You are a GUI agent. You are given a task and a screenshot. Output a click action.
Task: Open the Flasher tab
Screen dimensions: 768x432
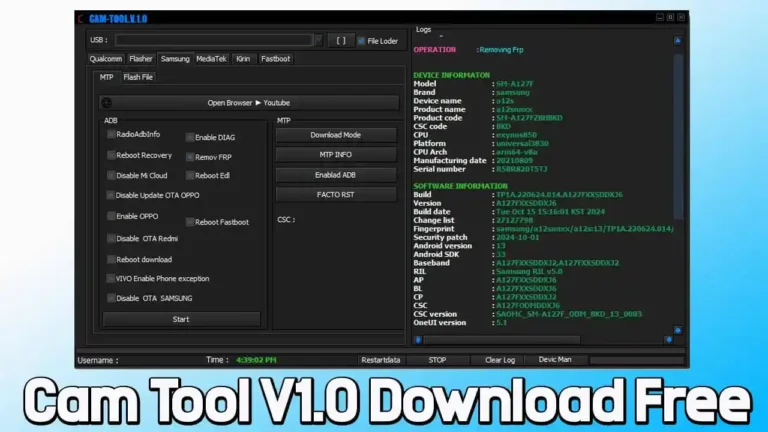pos(141,59)
